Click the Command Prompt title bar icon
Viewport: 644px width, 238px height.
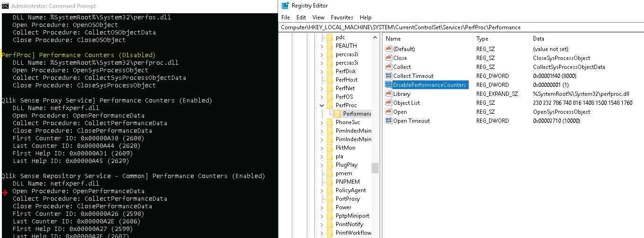5,6
